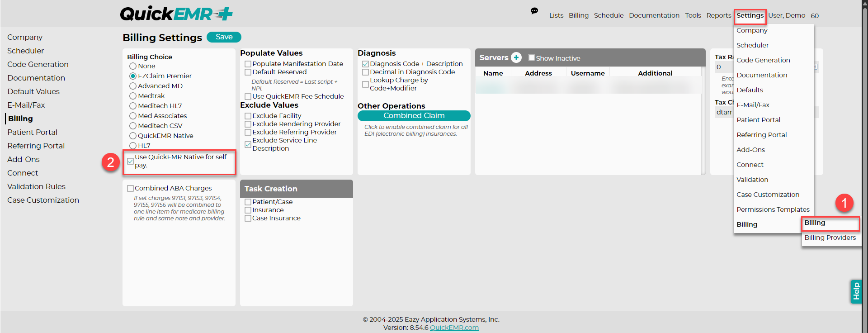Open the Settings top menu

point(750,15)
